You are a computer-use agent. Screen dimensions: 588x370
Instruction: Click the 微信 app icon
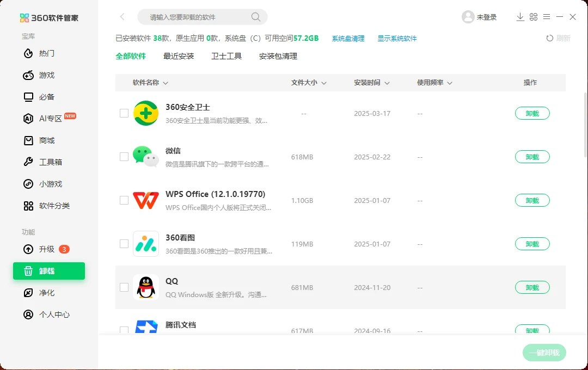tap(146, 157)
